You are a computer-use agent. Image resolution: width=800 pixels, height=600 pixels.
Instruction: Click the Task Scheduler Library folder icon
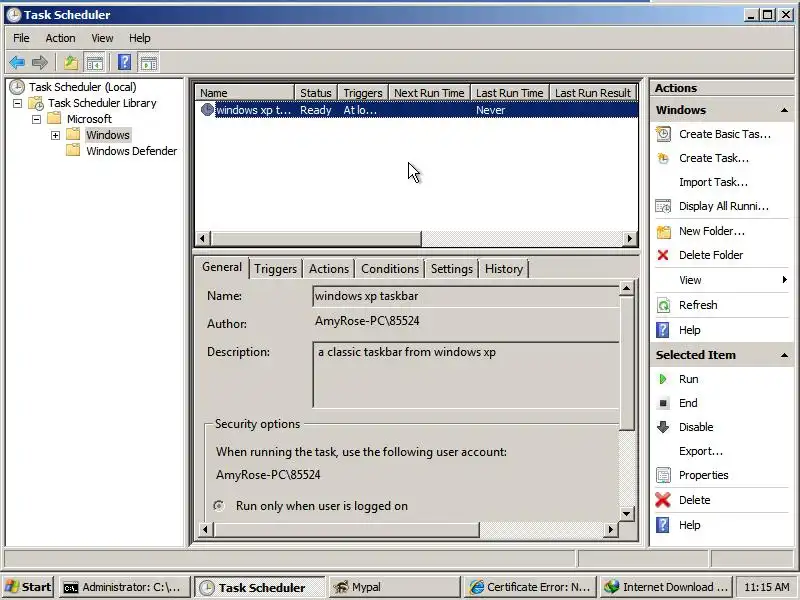click(36, 103)
